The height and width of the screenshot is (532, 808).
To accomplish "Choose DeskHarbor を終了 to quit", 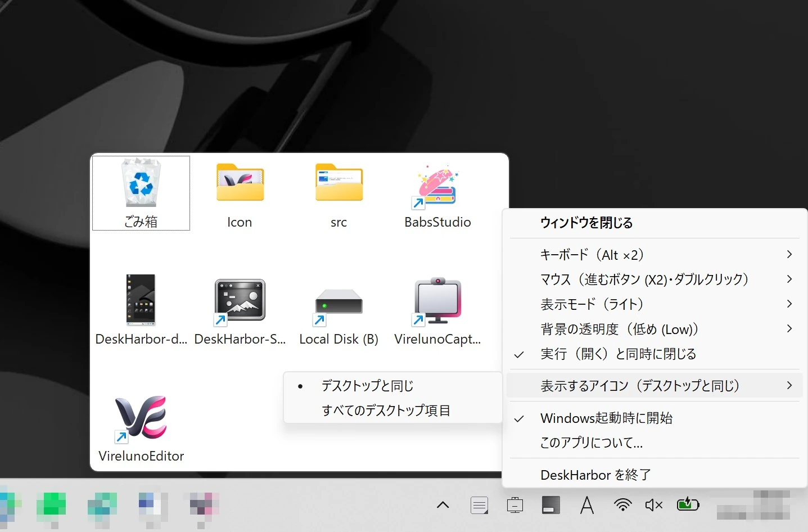I will 654,475.
